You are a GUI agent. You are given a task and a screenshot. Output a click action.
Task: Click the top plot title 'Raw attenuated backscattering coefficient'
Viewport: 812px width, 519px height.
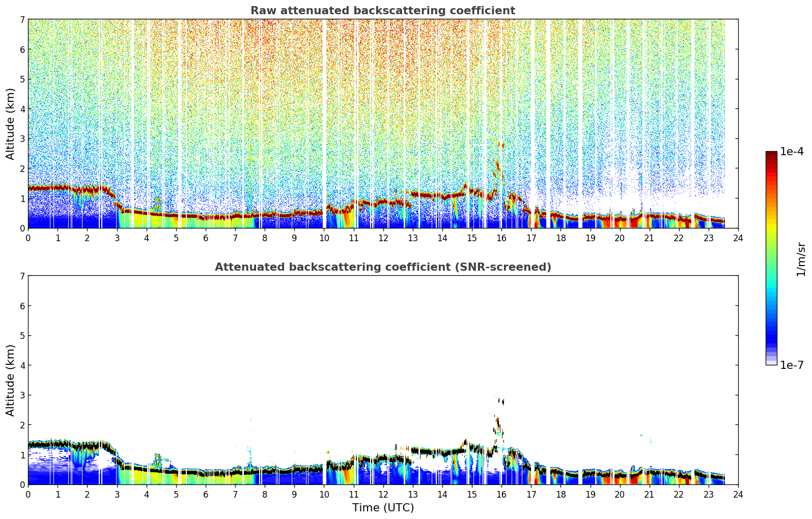[x=383, y=11]
